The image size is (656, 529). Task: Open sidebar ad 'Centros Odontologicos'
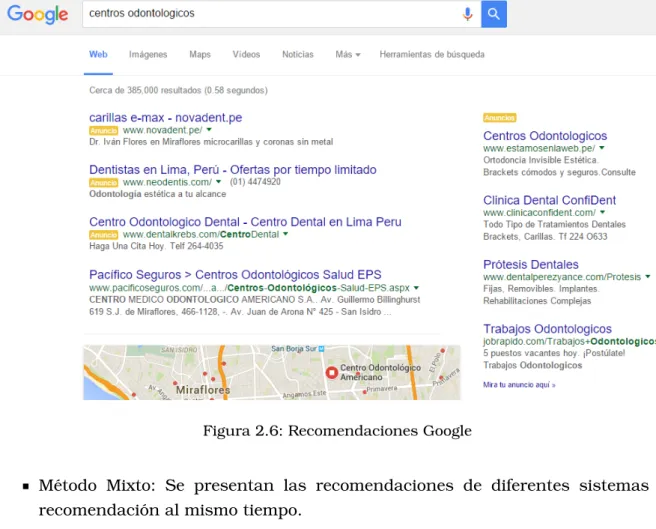click(545, 136)
